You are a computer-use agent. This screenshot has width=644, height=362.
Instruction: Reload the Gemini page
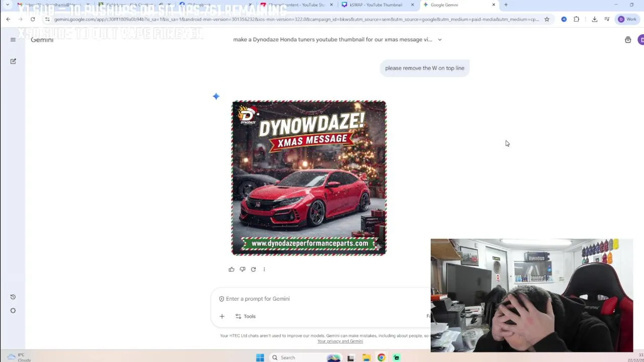tap(33, 19)
